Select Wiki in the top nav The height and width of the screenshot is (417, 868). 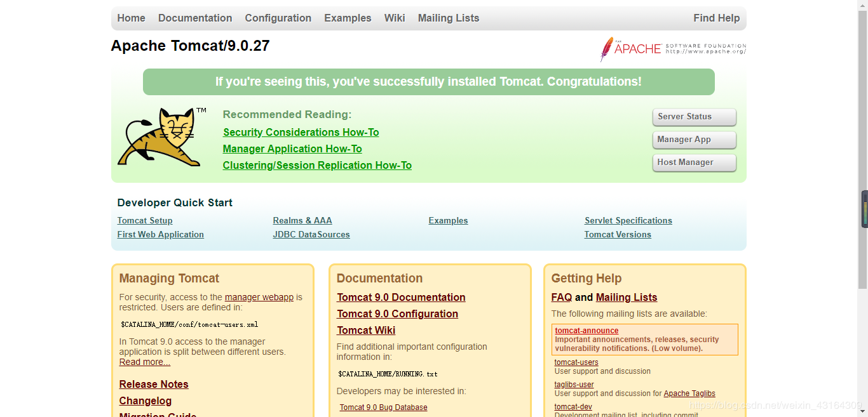click(395, 18)
